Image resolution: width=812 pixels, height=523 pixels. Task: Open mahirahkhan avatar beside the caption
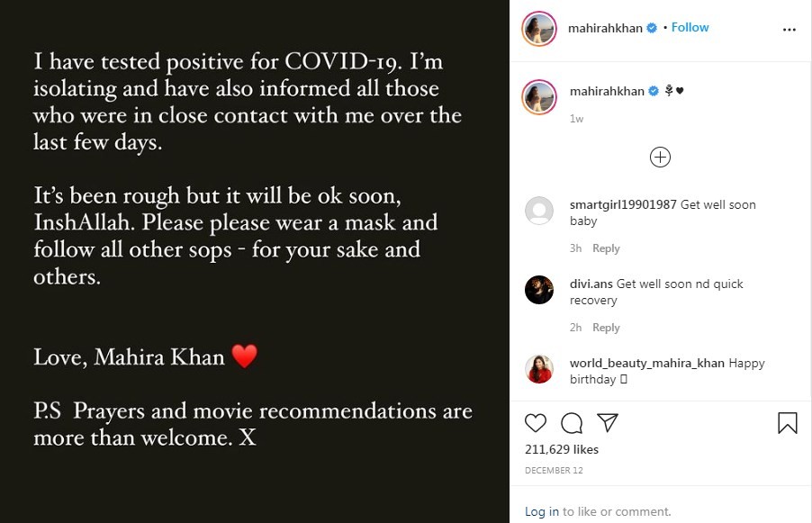[x=538, y=97]
